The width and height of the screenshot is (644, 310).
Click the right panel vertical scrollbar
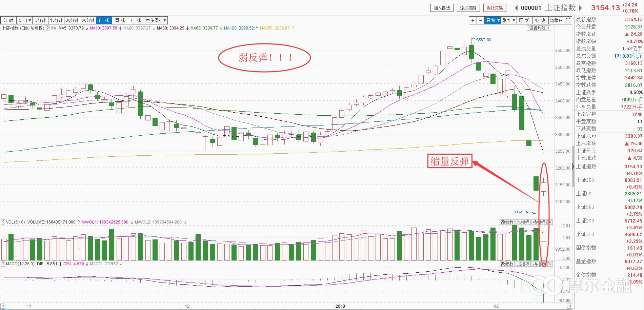click(x=573, y=166)
